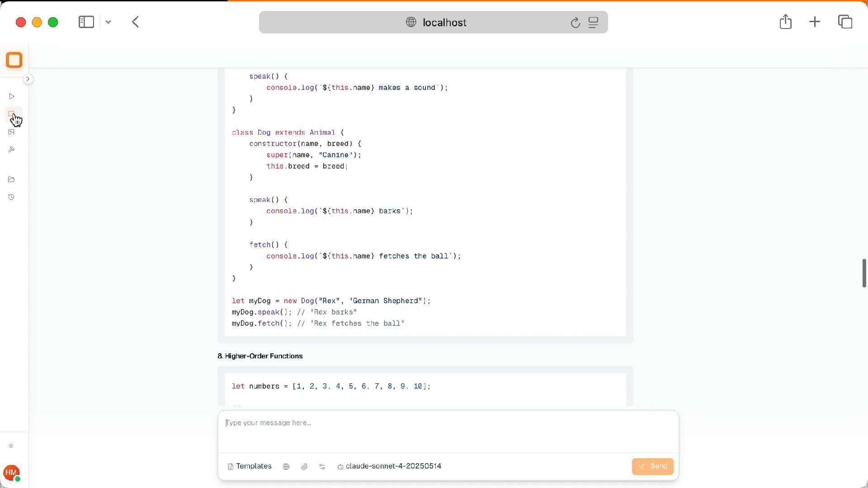Open the playground play icon in sidebar
Viewport: 868px width, 488px height.
pos(12,96)
